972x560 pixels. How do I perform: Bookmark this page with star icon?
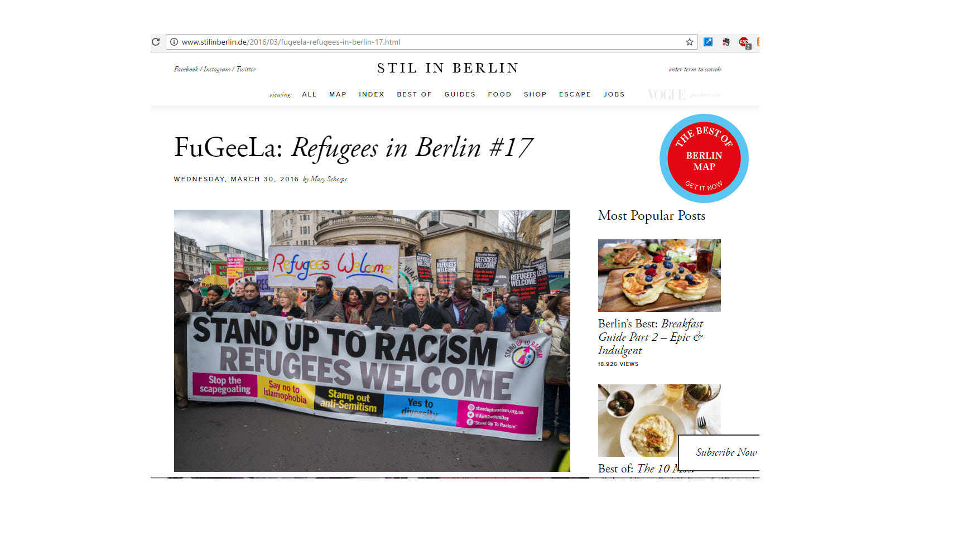pos(690,42)
